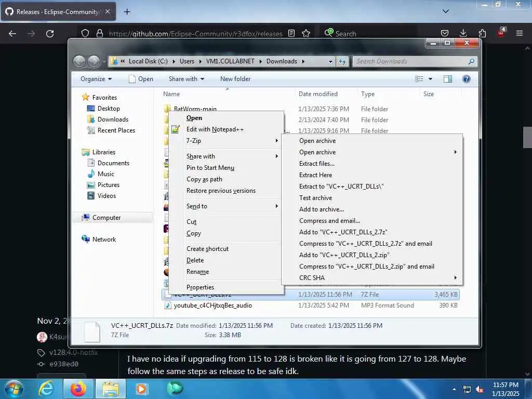Image resolution: width=532 pixels, height=399 pixels.
Task: Choose Extract to "VC++_UCRT_DLLs\"
Action: coord(341,187)
